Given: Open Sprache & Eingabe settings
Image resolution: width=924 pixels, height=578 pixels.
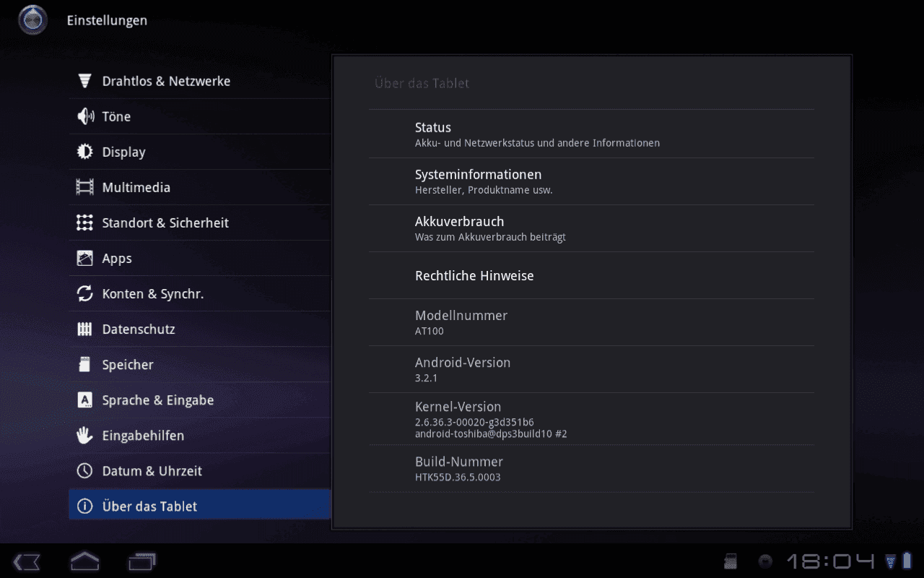Looking at the screenshot, I should 200,400.
